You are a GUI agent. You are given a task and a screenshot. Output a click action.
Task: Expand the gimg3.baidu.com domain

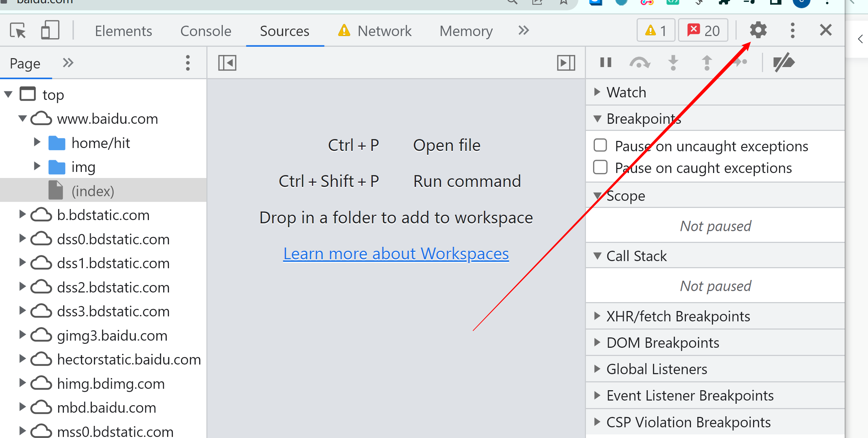[22, 335]
